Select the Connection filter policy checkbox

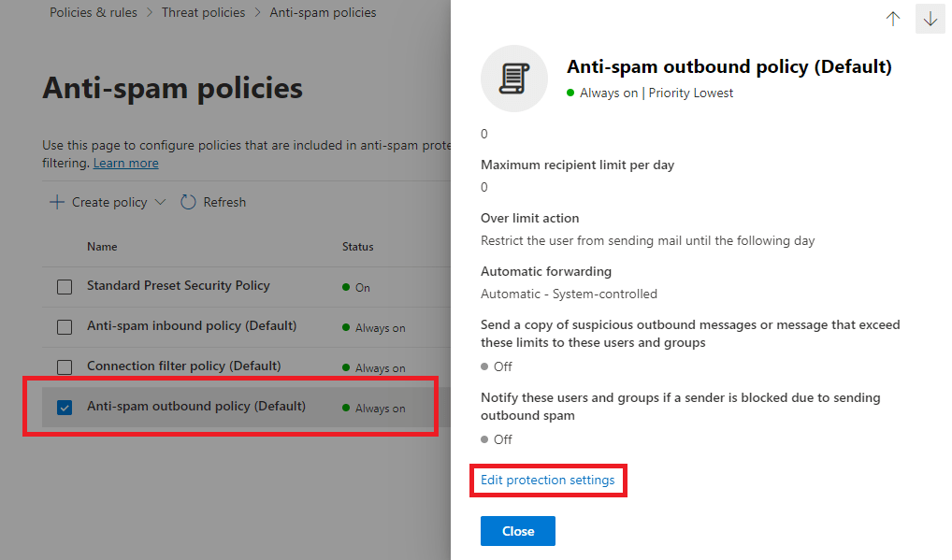(65, 367)
